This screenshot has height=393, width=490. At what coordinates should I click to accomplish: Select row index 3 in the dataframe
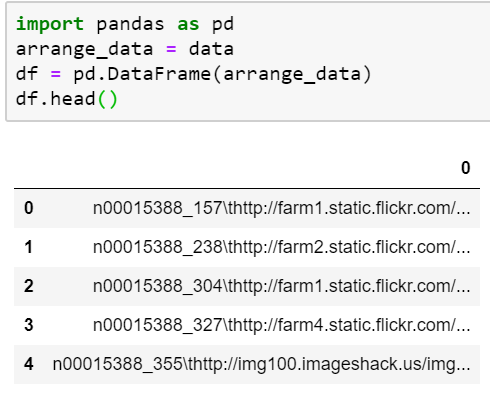[x=29, y=325]
